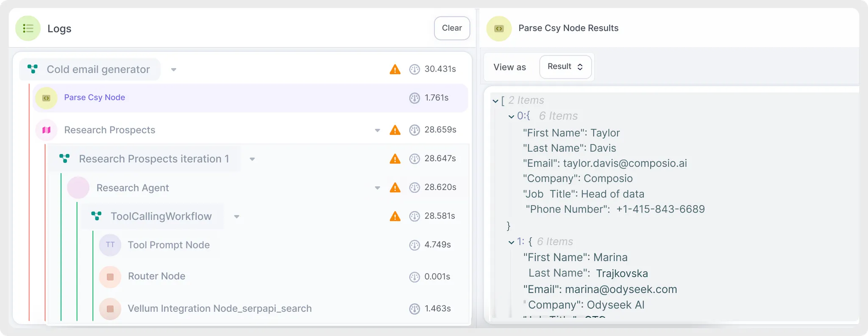Click the Logs panel title
Viewport: 868px width, 336px height.
click(59, 28)
